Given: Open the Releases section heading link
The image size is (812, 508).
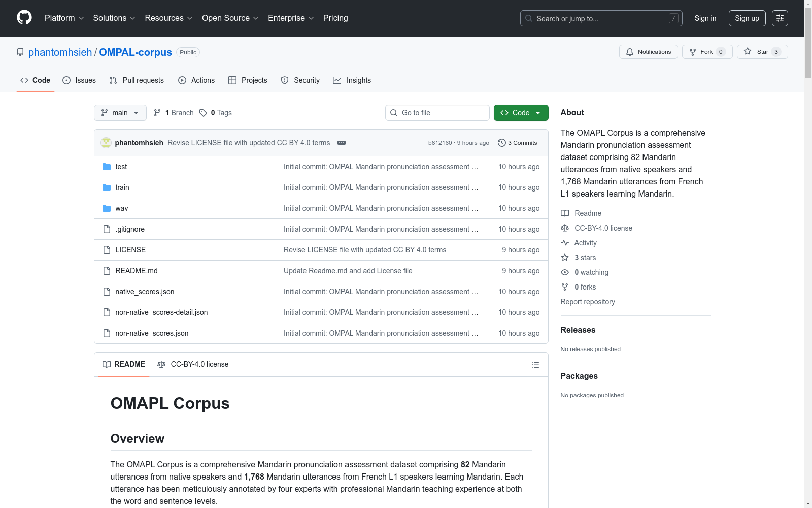Looking at the screenshot, I should 578,330.
